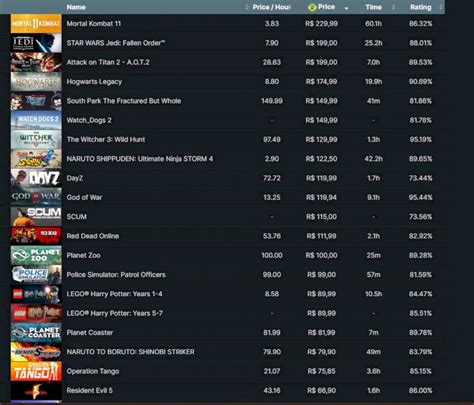Select the name 'DayZ'
The height and width of the screenshot is (405, 474).
click(x=75, y=178)
